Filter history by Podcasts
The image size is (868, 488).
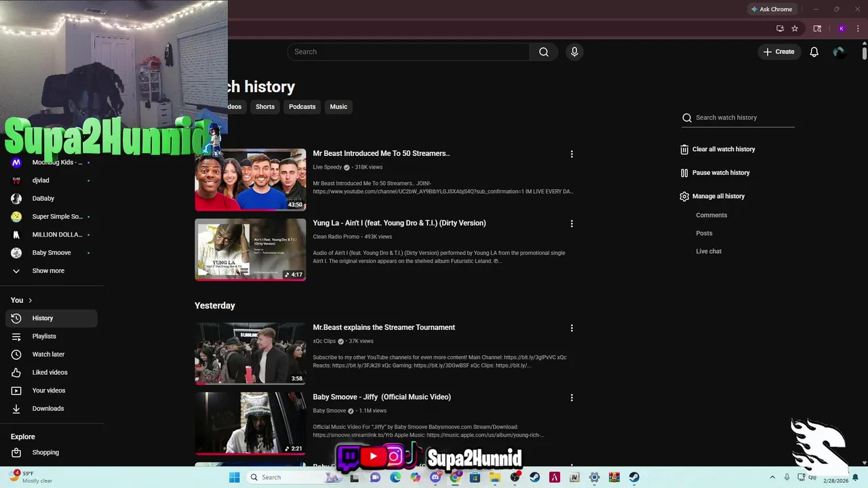(302, 106)
